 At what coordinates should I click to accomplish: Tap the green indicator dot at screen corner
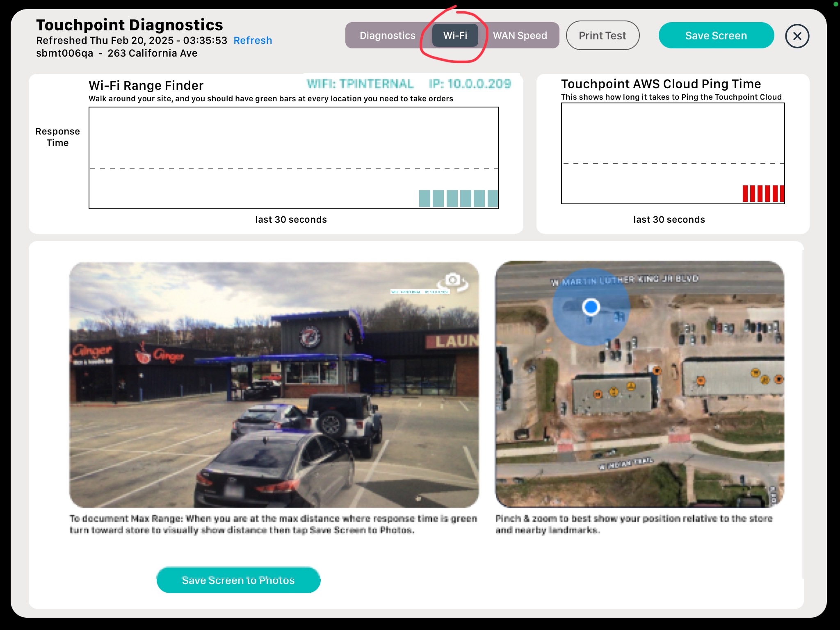836,4
